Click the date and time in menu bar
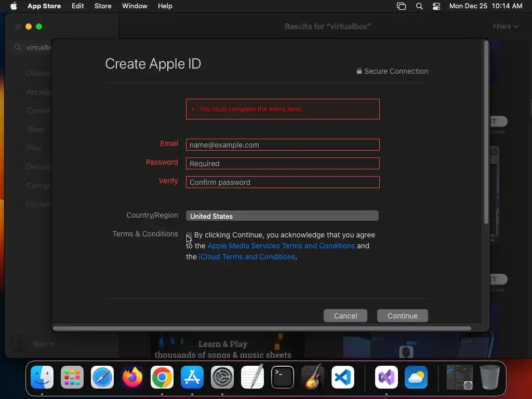Image resolution: width=532 pixels, height=399 pixels. click(486, 6)
